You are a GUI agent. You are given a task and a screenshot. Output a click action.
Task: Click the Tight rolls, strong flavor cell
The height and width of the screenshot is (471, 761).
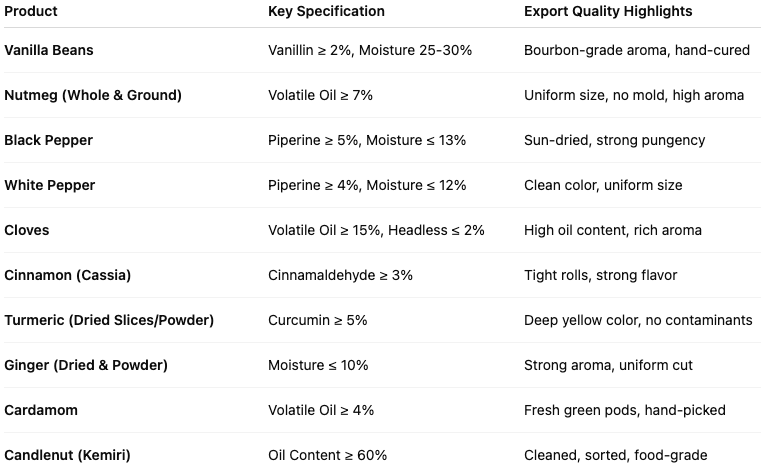[601, 275]
